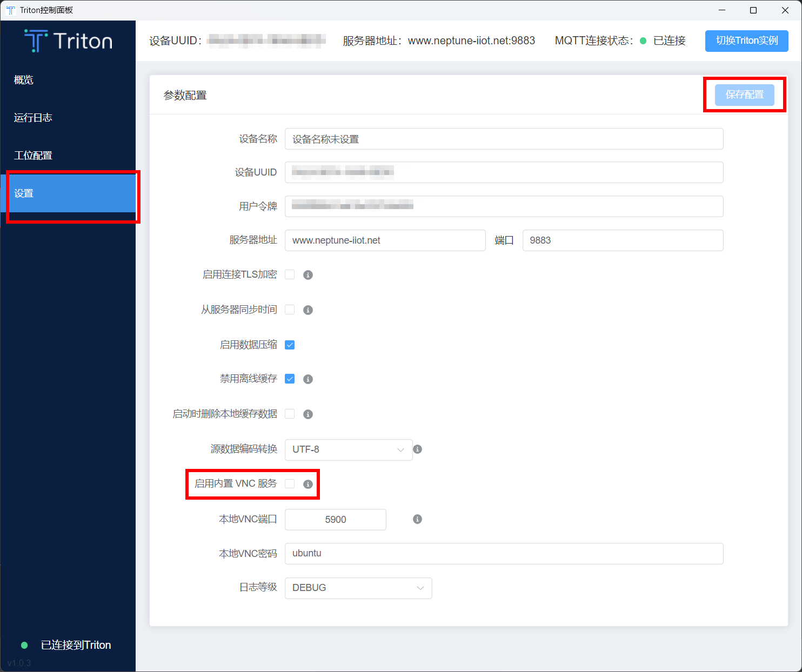The height and width of the screenshot is (672, 802).
Task: Go to 工位配置 in the sidebar
Action: [x=33, y=156]
